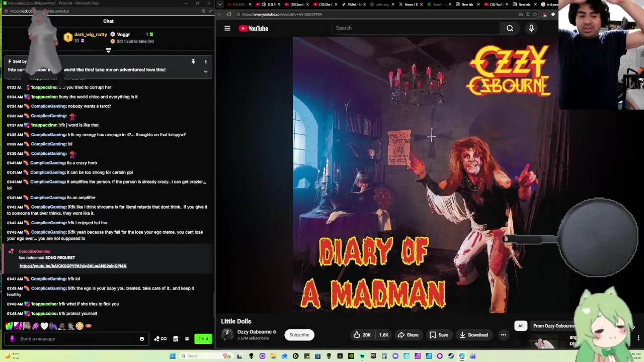Open the Ozzy Osbourne channel avatar
The width and height of the screenshot is (644, 362).
pyautogui.click(x=227, y=334)
